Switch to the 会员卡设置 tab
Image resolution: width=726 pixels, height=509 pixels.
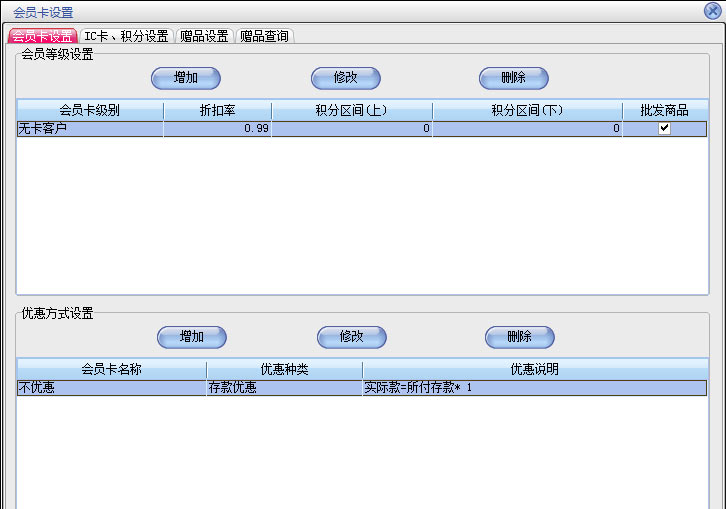pyautogui.click(x=42, y=36)
